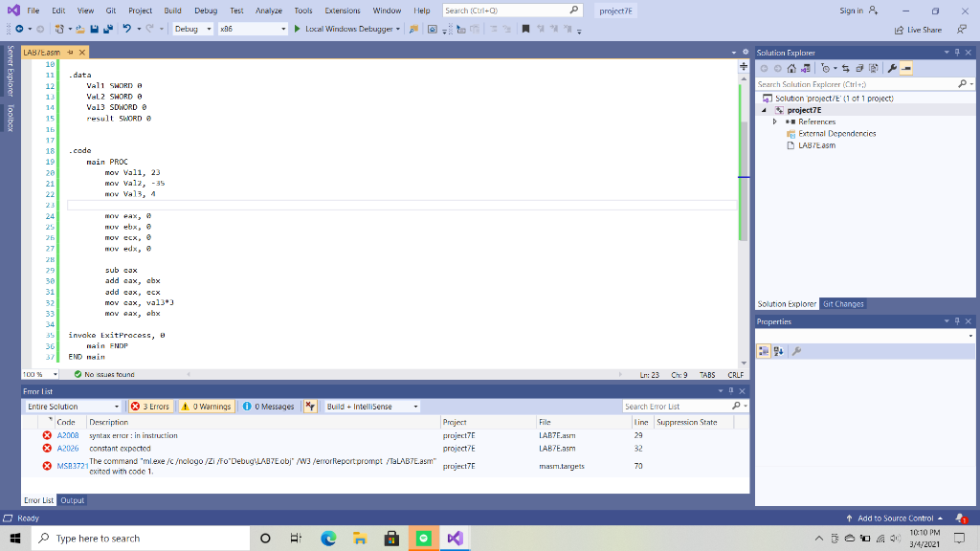The height and width of the screenshot is (551, 980).
Task: Click the Pending Changes Filter clock icon
Action: (825, 68)
